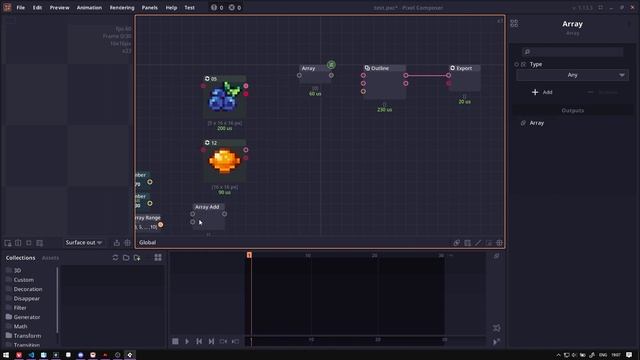Switch to the Collections tab
Viewport: 640px width, 360px height.
coord(20,258)
